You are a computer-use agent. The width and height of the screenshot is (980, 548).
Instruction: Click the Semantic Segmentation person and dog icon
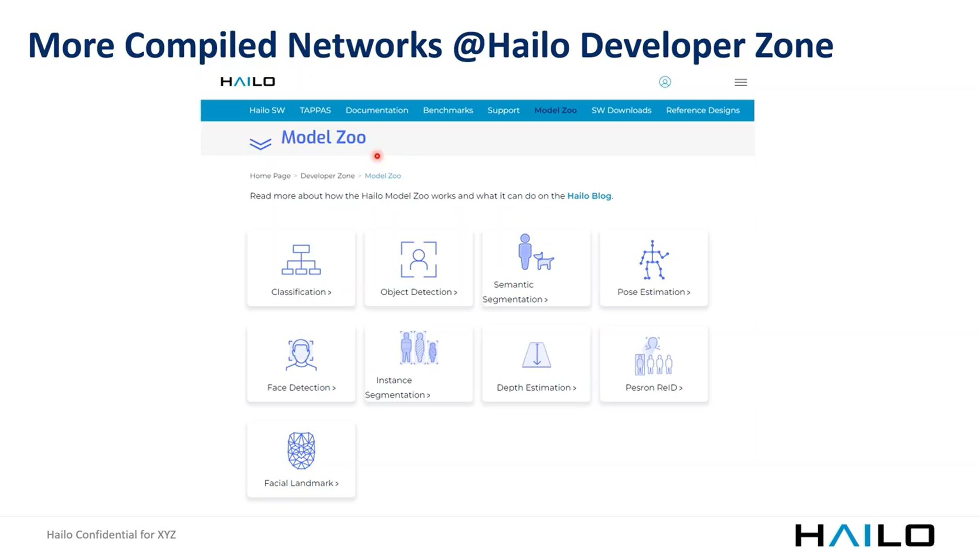[536, 252]
